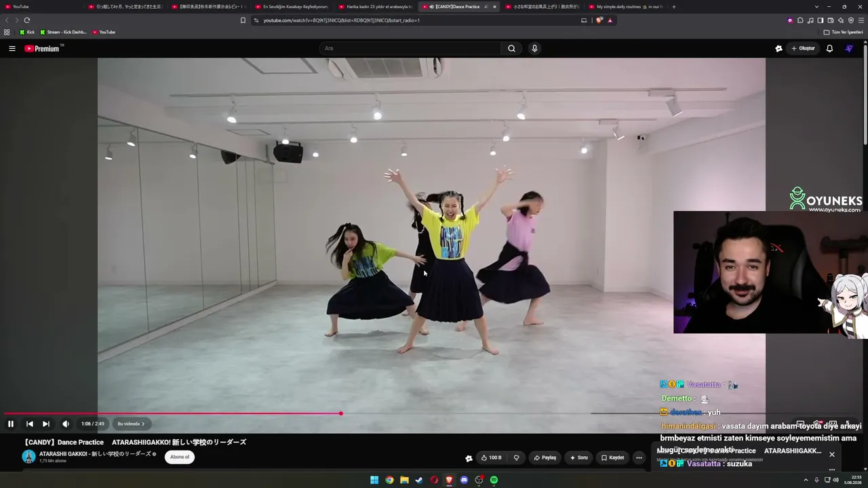The width and height of the screenshot is (868, 488).
Task: Click the video title text below player
Action: pyautogui.click(x=135, y=442)
